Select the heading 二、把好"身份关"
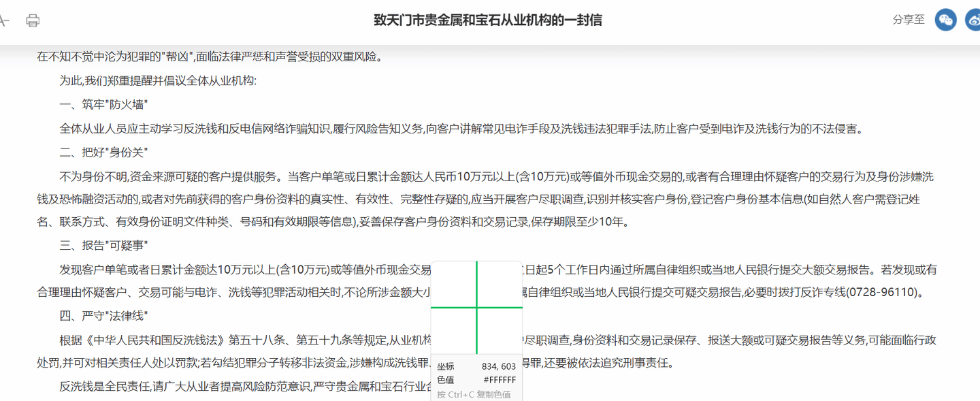Screen dimensions: 980x401 click(x=104, y=151)
